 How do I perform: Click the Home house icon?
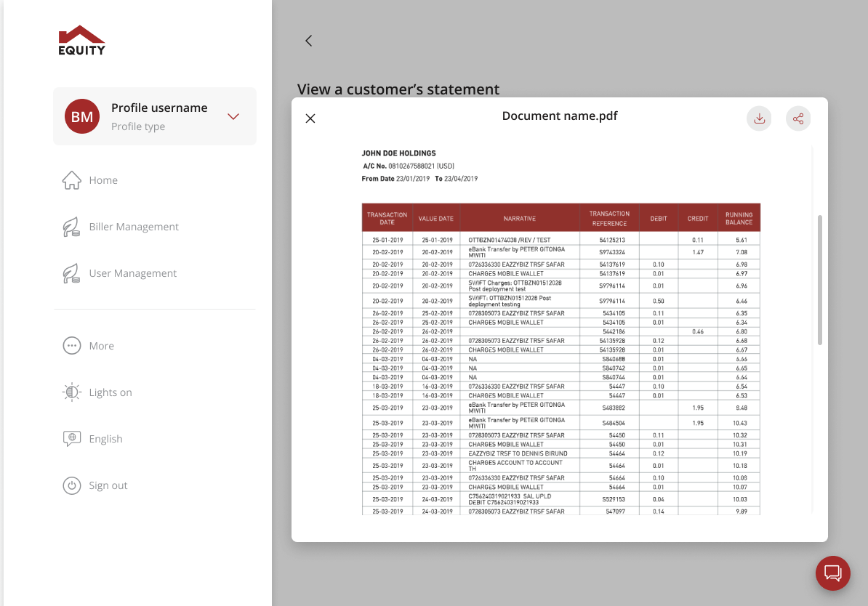71,180
